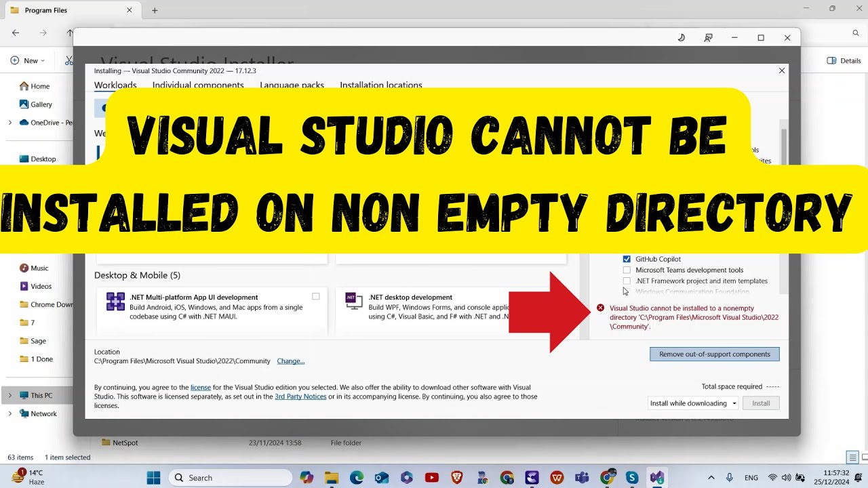The image size is (868, 488).
Task: Click the red error icon beside message
Action: coord(600,308)
